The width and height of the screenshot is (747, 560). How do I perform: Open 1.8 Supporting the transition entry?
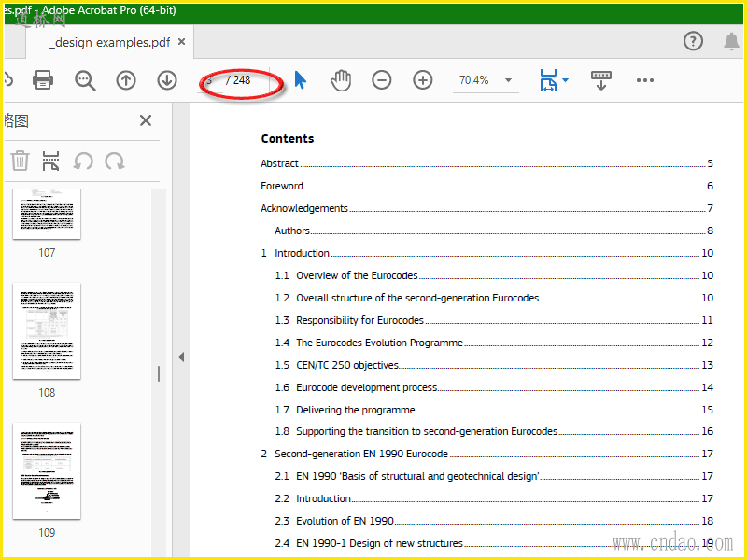[494, 431]
